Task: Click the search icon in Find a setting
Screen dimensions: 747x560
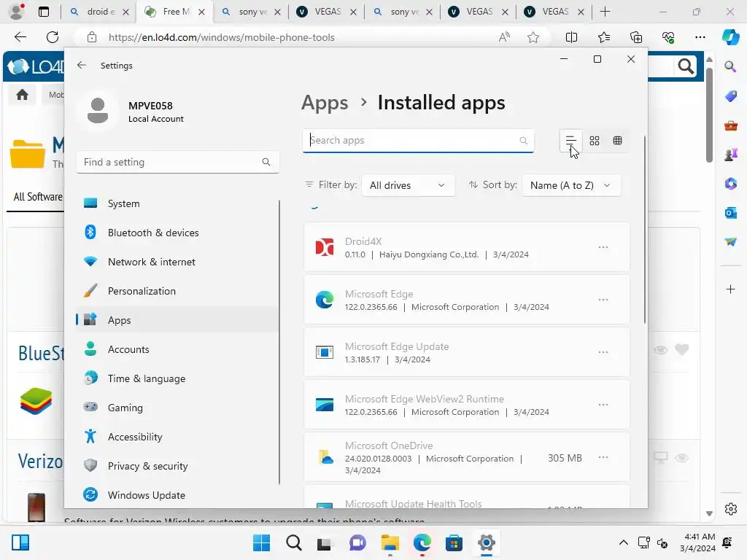Action: [x=266, y=162]
